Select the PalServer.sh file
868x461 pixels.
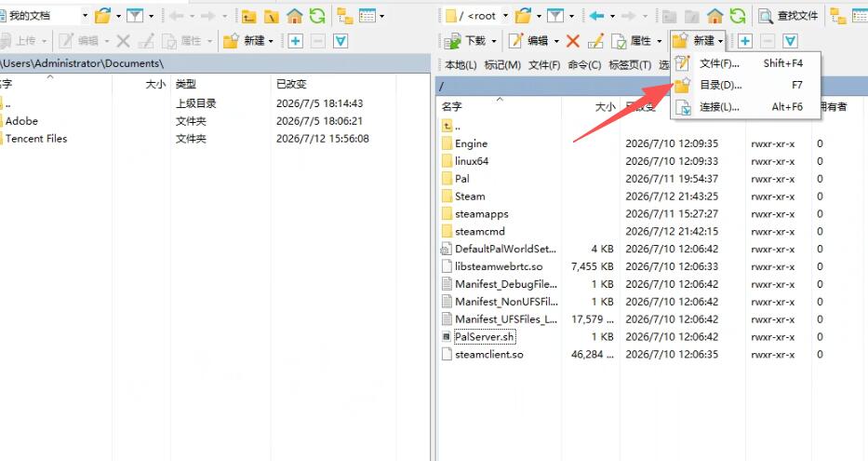pos(485,337)
